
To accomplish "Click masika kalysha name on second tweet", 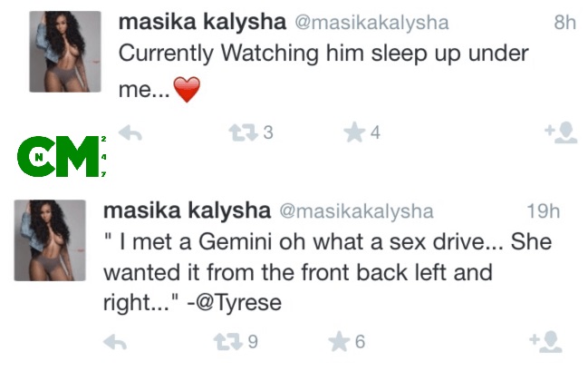I will point(186,211).
